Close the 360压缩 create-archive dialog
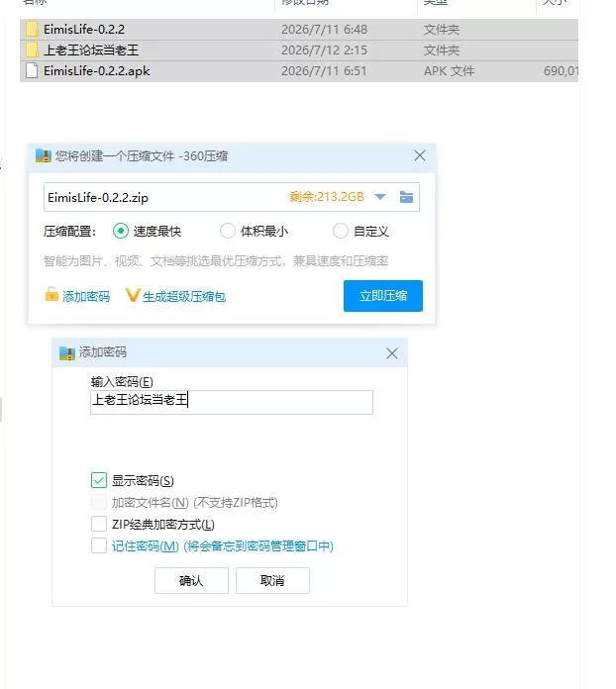 tap(420, 155)
